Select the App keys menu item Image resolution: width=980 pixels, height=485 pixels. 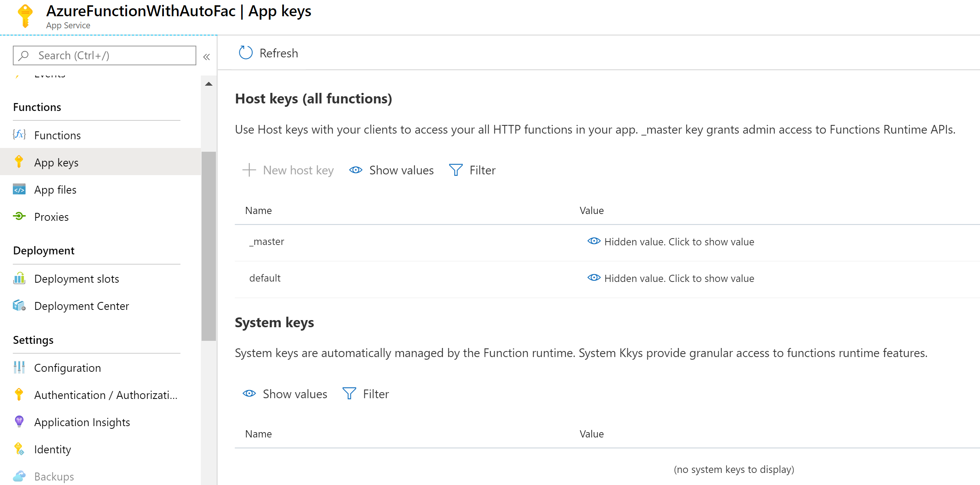point(56,162)
